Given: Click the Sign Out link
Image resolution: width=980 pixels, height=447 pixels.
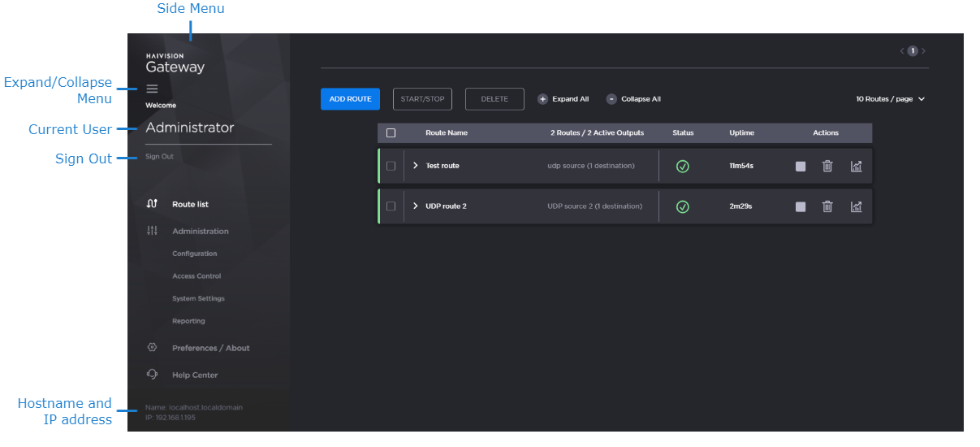Looking at the screenshot, I should point(159,157).
